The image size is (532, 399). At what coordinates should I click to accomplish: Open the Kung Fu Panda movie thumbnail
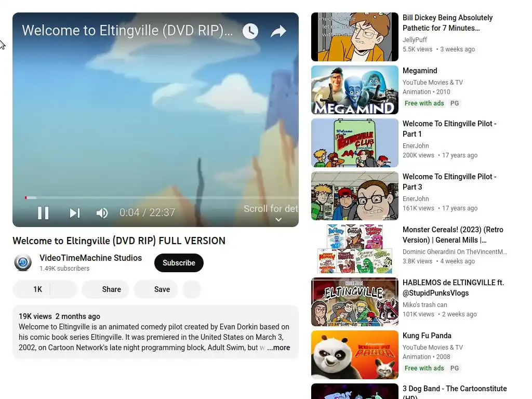354,354
